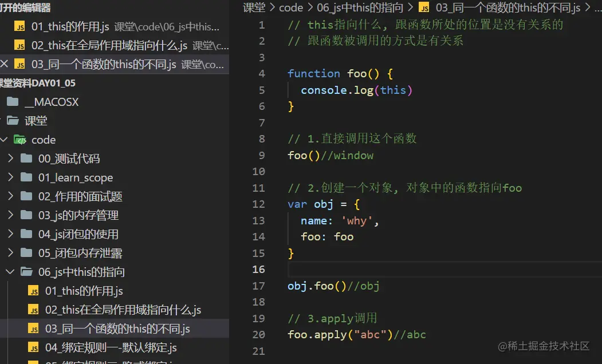The height and width of the screenshot is (364, 602).
Task: Click the JS icon in the breadcrumb
Action: (424, 7)
